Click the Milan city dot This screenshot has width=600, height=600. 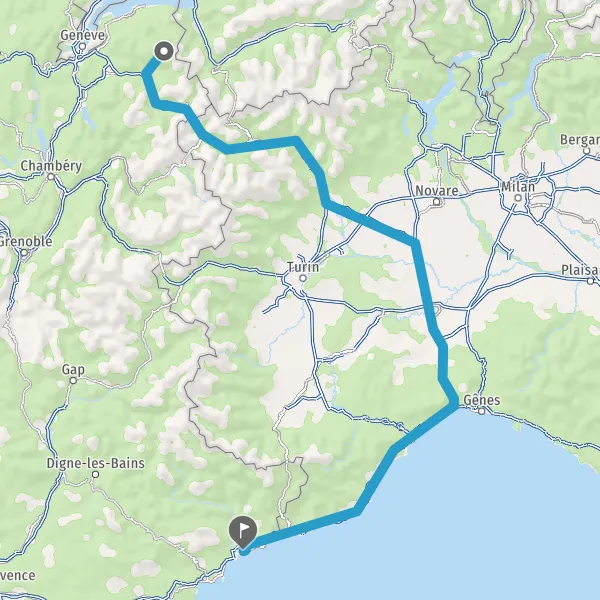(x=518, y=198)
